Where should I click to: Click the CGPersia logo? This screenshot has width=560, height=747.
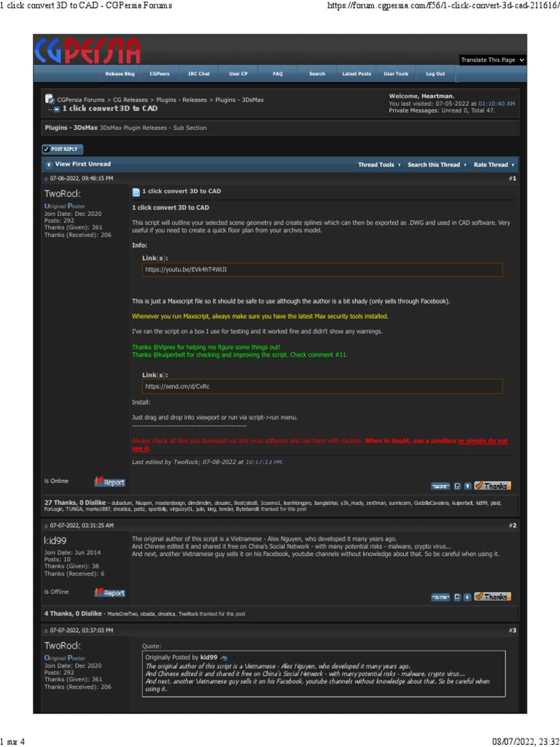tap(88, 50)
